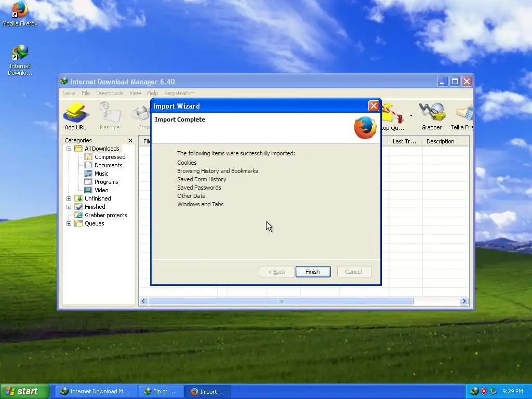The image size is (532, 399).
Task: Click the Music category icon
Action: point(88,174)
